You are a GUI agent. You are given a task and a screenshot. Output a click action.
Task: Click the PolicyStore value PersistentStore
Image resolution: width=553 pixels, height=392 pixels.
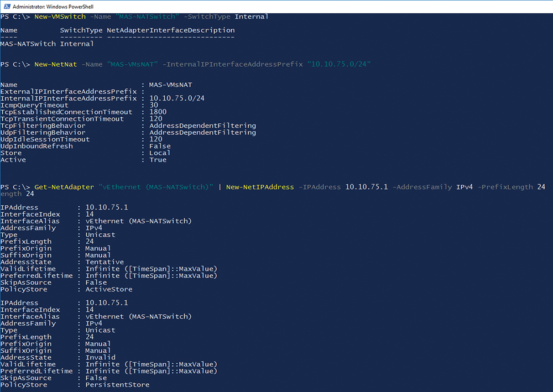(117, 385)
